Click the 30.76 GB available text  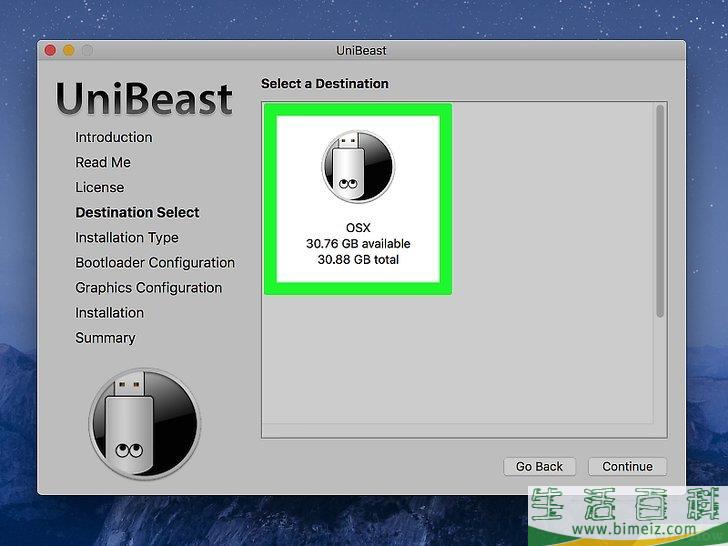(358, 244)
